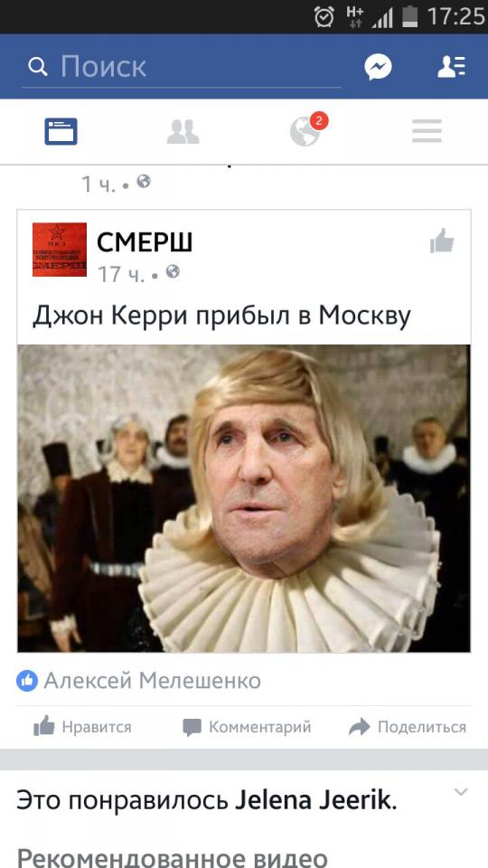488x868 pixels.
Task: Tap the alarm clock status icon
Action: (324, 16)
